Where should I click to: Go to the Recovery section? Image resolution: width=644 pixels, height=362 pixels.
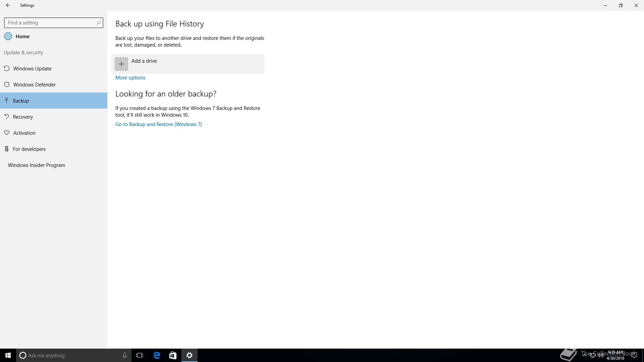coord(54,117)
